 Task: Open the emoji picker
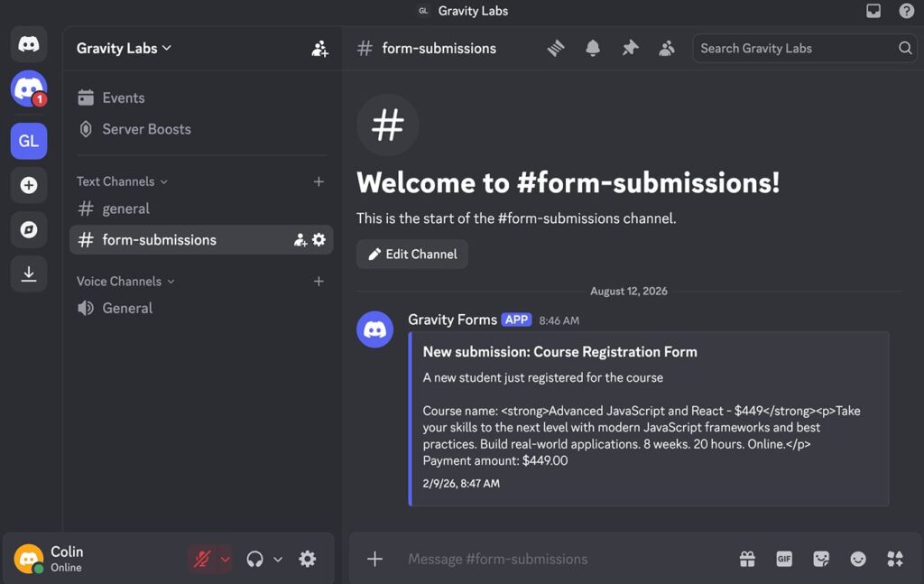(858, 559)
